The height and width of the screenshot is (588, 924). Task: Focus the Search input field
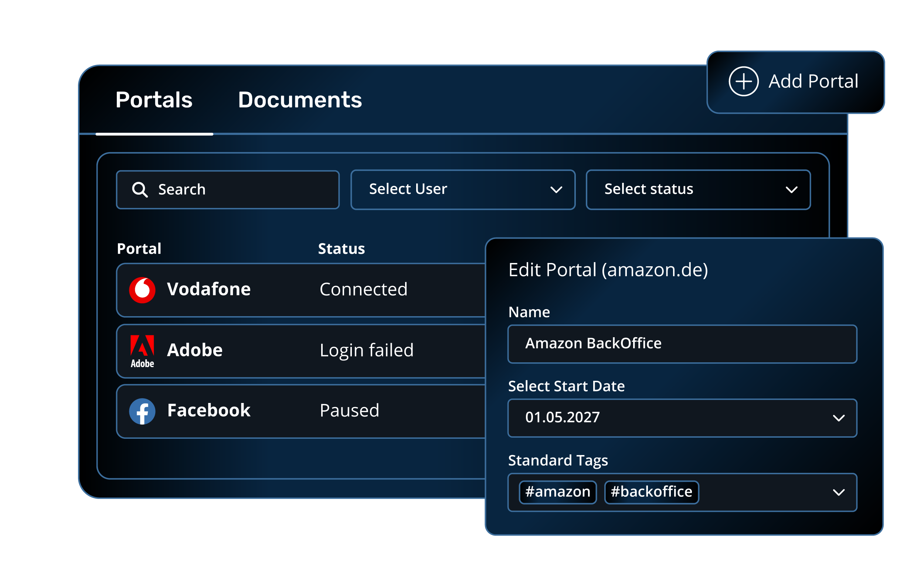coord(228,189)
